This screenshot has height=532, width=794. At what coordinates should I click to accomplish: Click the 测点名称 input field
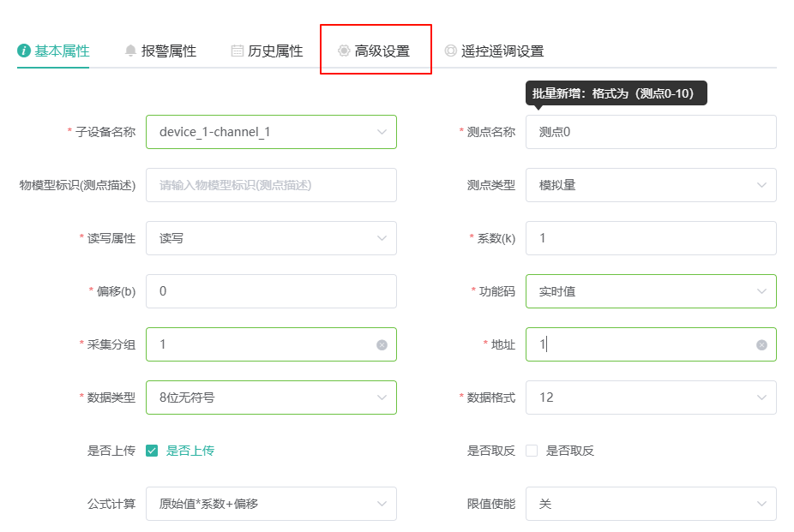[x=651, y=132]
